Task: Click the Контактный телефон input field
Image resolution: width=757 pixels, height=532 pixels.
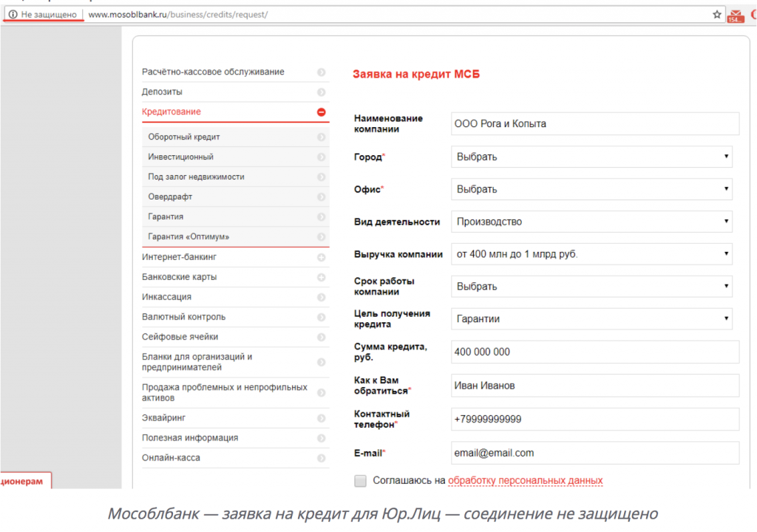Action: (x=595, y=419)
